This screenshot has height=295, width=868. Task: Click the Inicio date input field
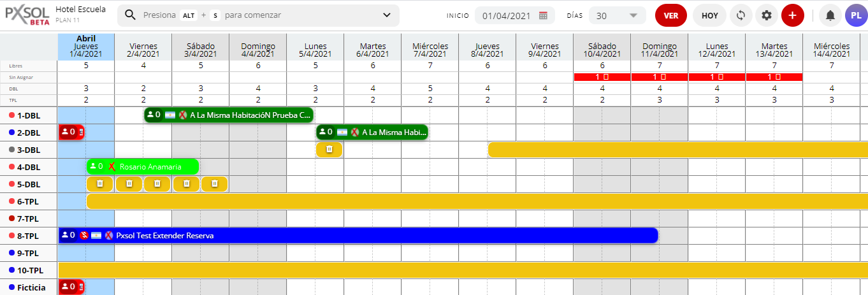pyautogui.click(x=507, y=16)
